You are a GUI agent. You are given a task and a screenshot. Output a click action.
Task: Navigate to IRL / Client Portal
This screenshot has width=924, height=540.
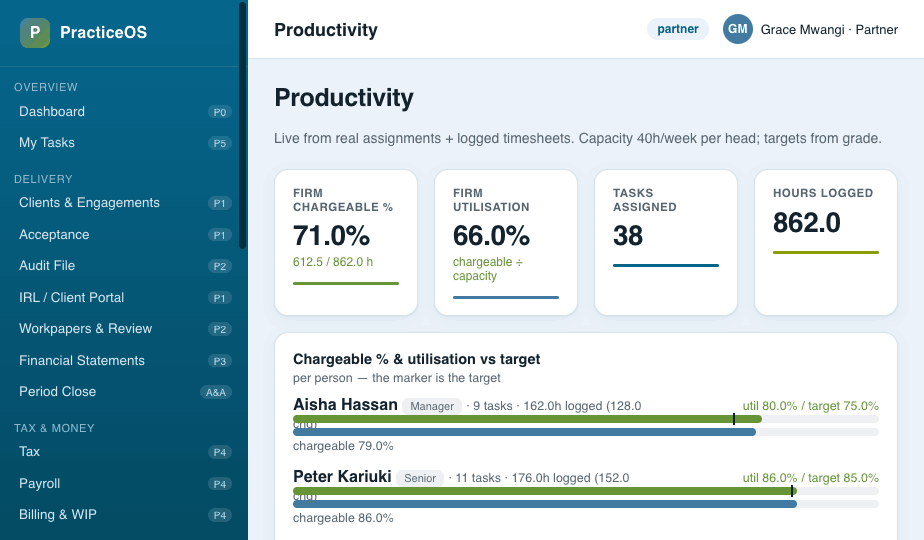pos(124,298)
